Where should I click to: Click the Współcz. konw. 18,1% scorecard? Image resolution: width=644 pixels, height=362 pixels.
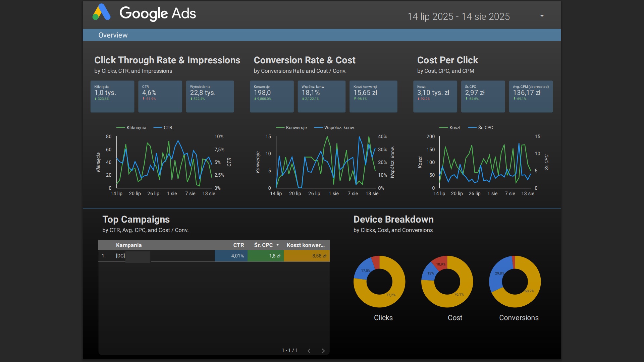click(x=321, y=97)
